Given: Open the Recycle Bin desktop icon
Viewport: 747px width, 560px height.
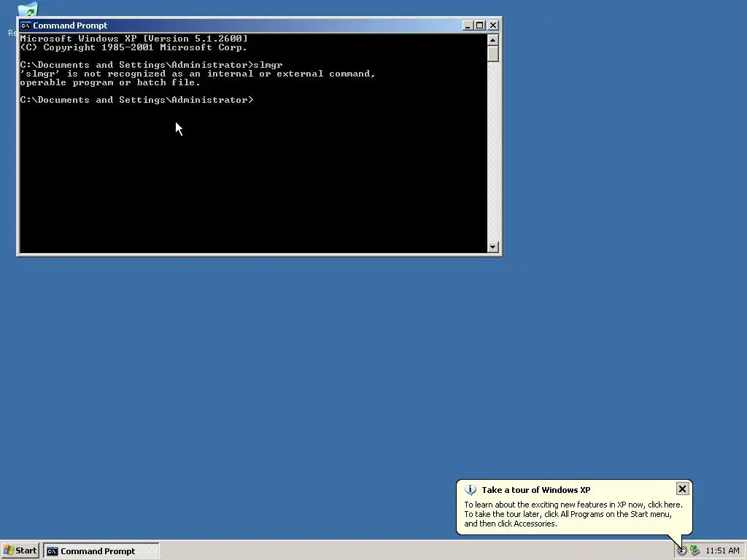Looking at the screenshot, I should 27,9.
